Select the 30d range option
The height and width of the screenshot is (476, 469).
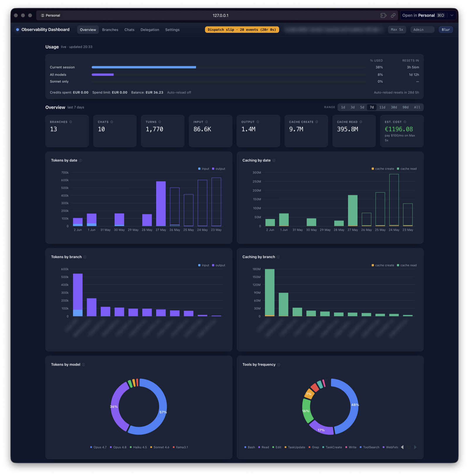[394, 107]
